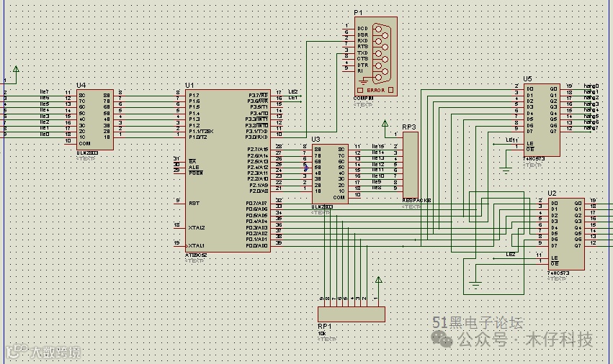Viewport: 613px width, 364px height.
Task: Click the P2.7/A15 pin label on U1
Action: (258, 149)
